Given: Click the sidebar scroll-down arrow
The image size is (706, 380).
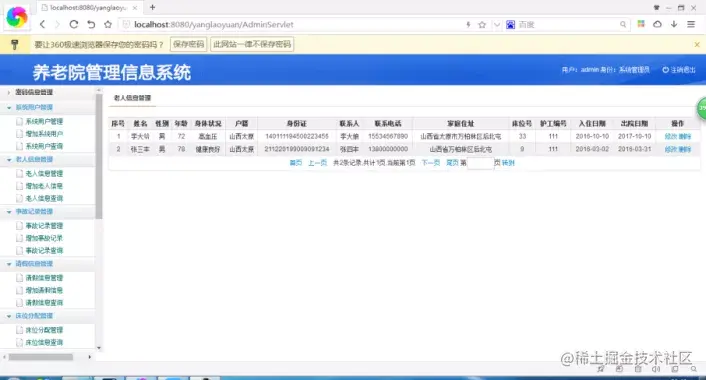Looking at the screenshot, I should tap(99, 348).
